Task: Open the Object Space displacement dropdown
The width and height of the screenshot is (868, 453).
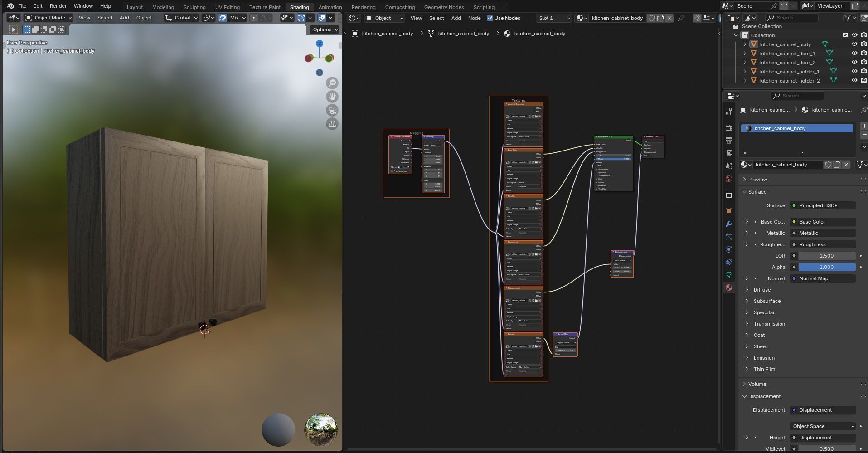Action: (823, 426)
